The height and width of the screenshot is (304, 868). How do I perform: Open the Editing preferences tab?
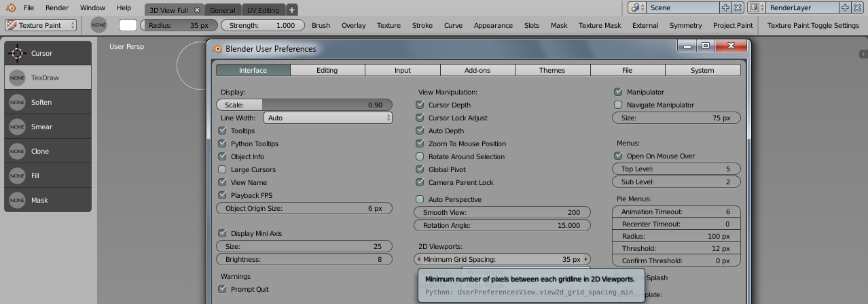(327, 70)
